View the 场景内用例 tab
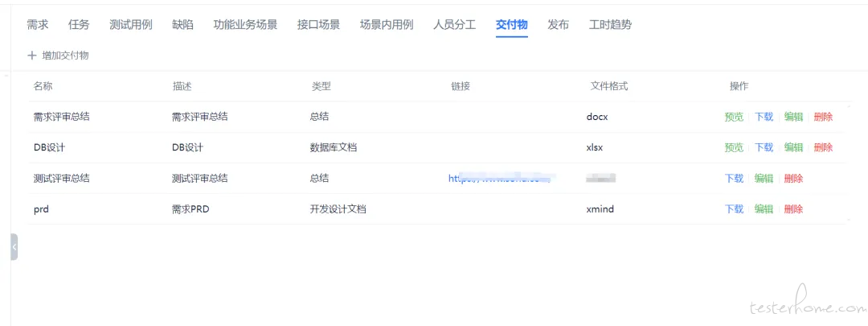The height and width of the screenshot is (326, 868). coord(387,24)
